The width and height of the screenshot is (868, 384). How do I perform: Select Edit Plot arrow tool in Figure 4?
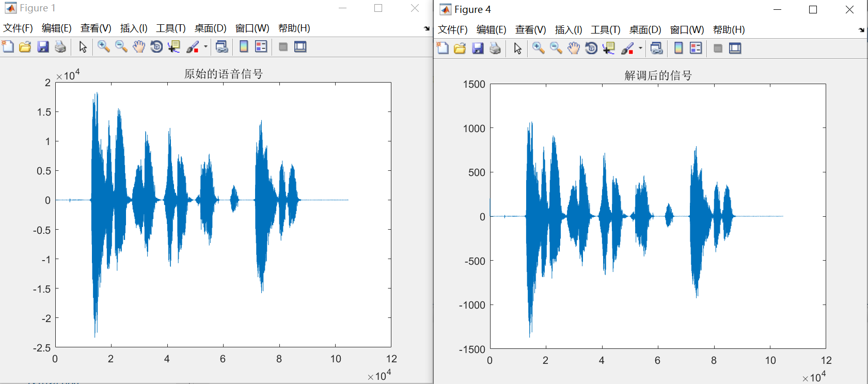tap(517, 49)
